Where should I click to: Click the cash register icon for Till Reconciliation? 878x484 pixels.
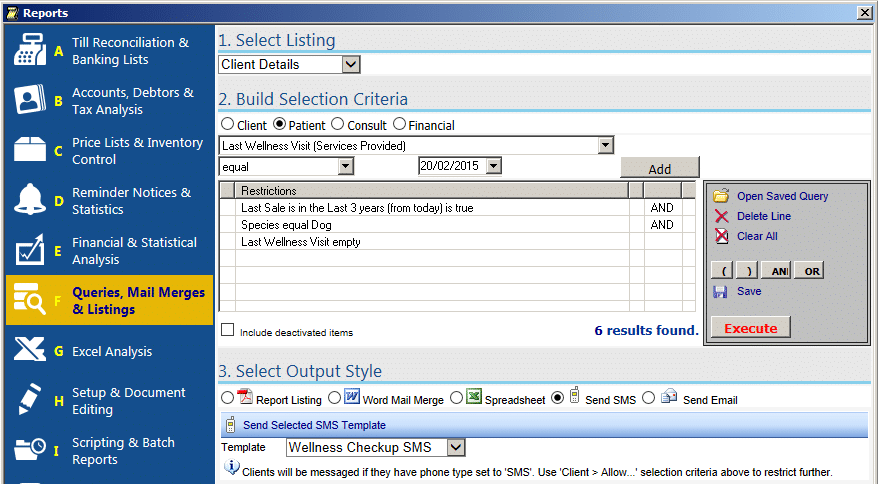point(29,50)
